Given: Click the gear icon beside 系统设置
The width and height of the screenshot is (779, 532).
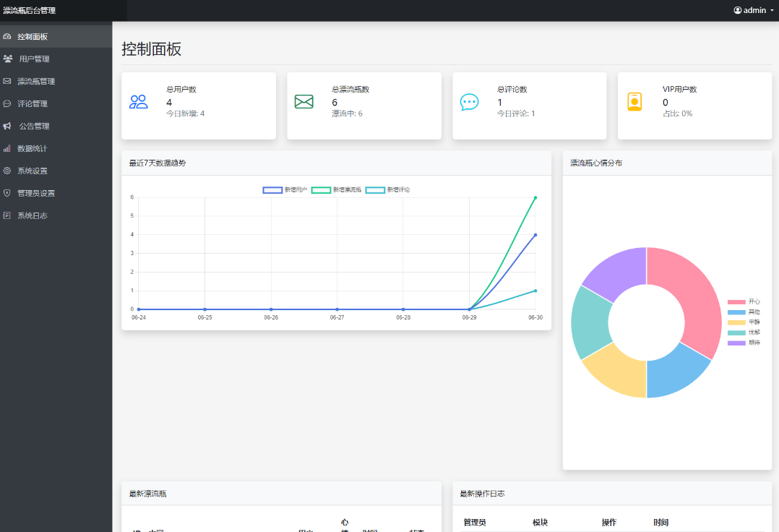Looking at the screenshot, I should tap(7, 171).
